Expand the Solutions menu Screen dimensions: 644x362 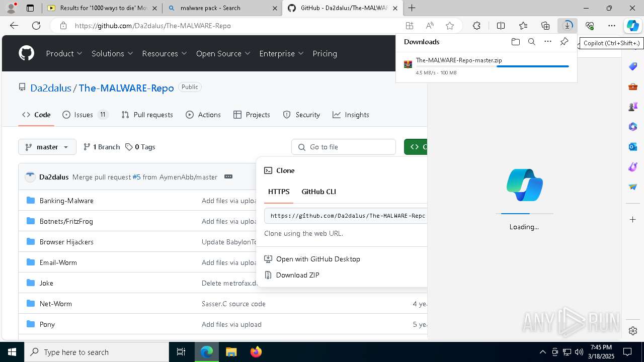[112, 53]
